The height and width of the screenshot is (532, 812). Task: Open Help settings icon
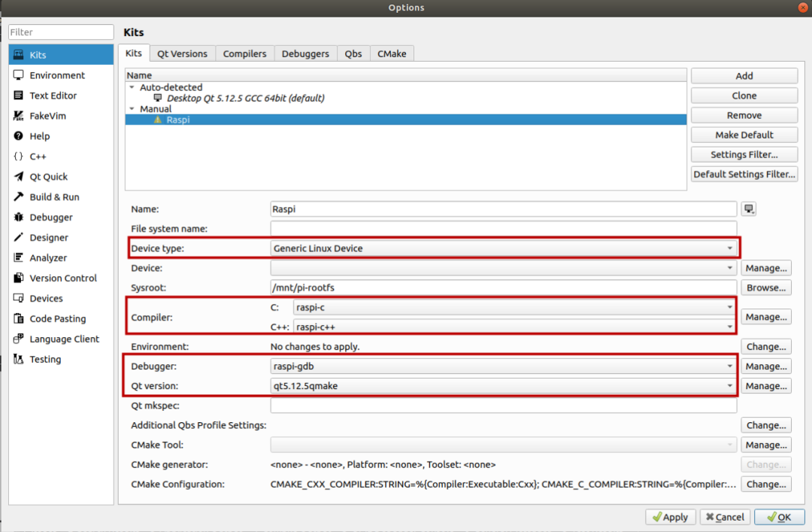[19, 136]
